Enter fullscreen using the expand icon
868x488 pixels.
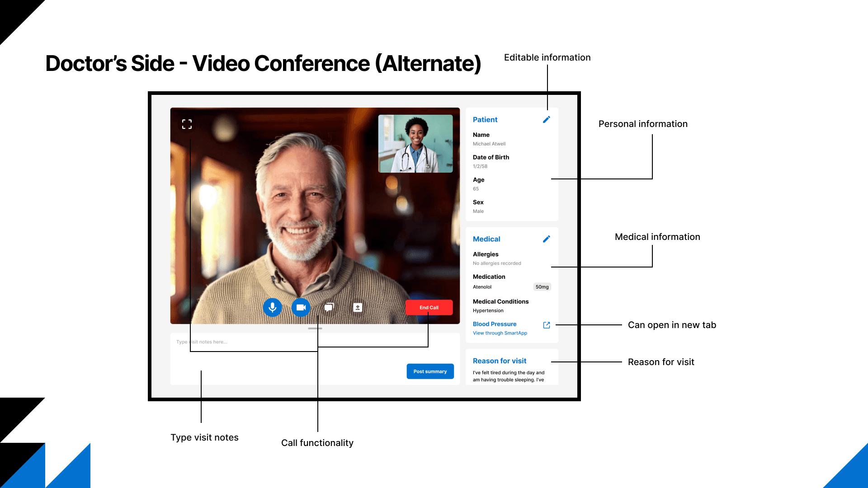pyautogui.click(x=187, y=124)
